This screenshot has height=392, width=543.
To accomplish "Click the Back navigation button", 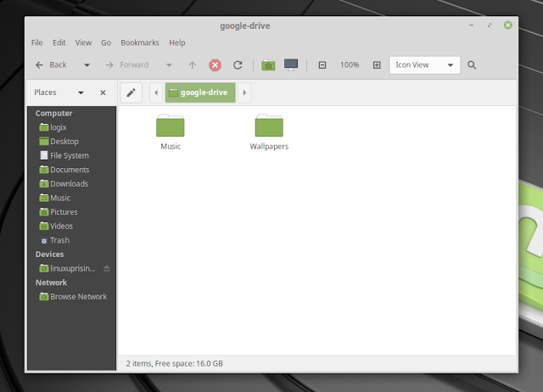I will click(x=51, y=65).
